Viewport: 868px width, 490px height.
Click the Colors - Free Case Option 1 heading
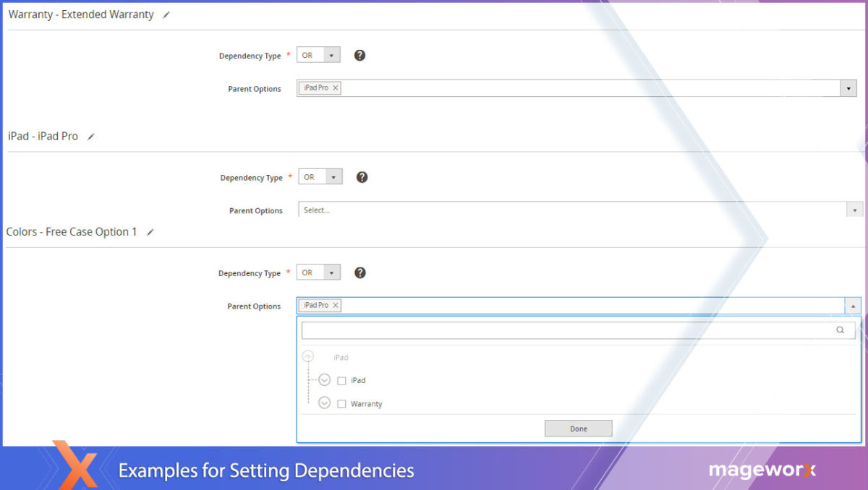coord(72,232)
